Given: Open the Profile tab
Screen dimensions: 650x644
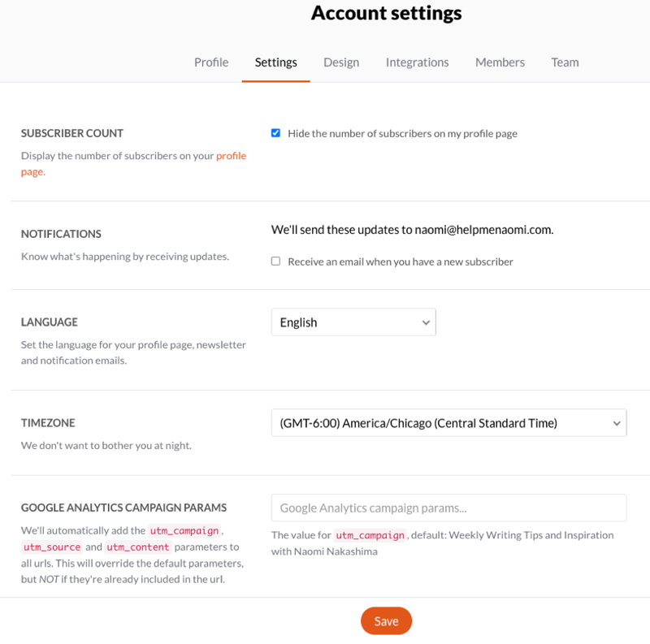Looking at the screenshot, I should (211, 63).
